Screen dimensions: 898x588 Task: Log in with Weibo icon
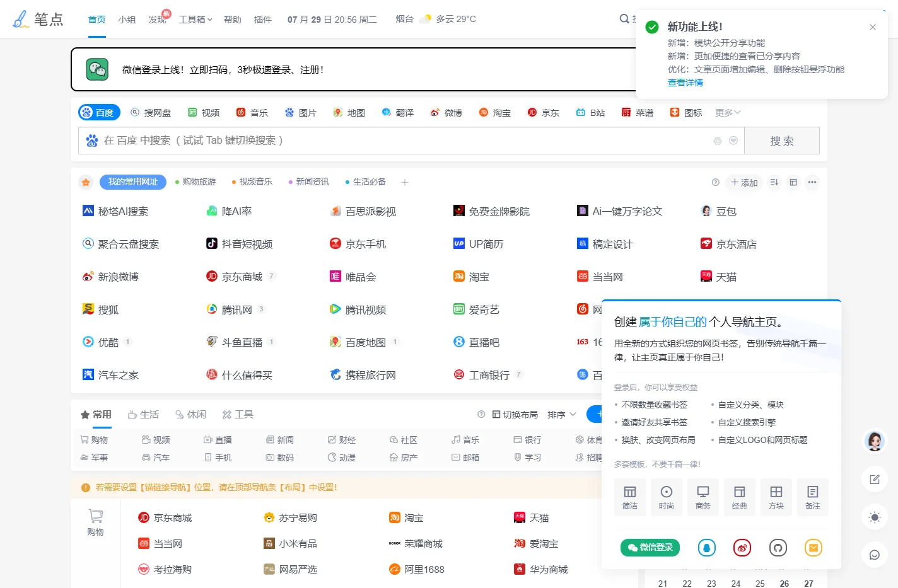[x=742, y=548]
